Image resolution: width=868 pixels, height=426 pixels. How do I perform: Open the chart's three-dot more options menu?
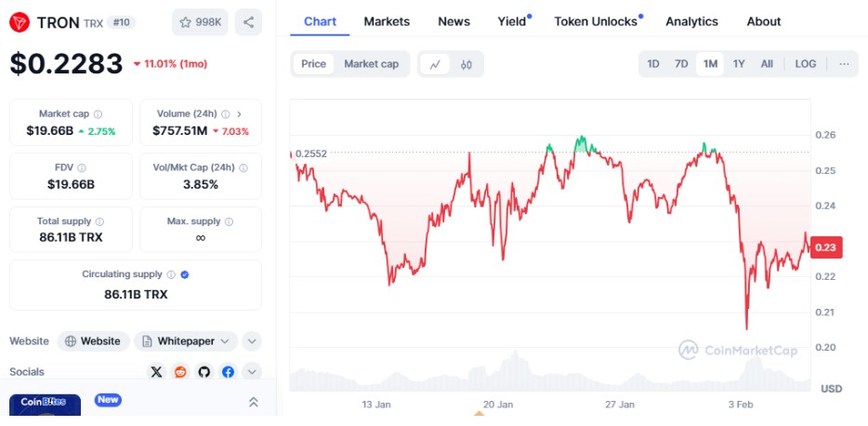pyautogui.click(x=844, y=64)
